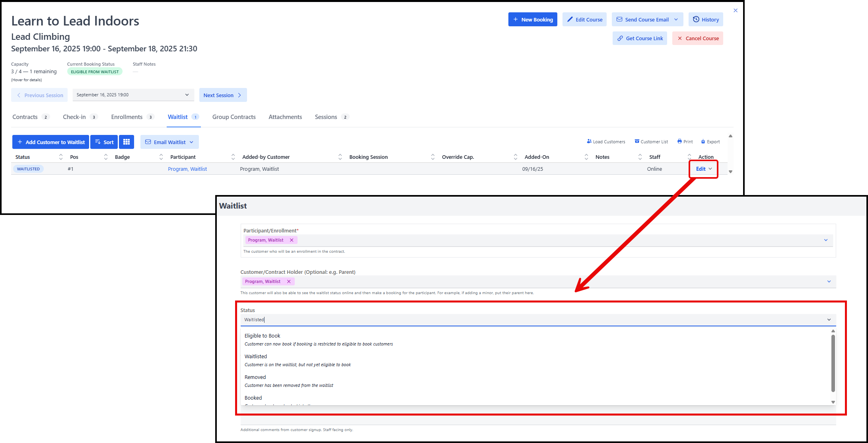Expand the Send Course Email dropdown
The height and width of the screenshot is (443, 868).
tap(676, 20)
